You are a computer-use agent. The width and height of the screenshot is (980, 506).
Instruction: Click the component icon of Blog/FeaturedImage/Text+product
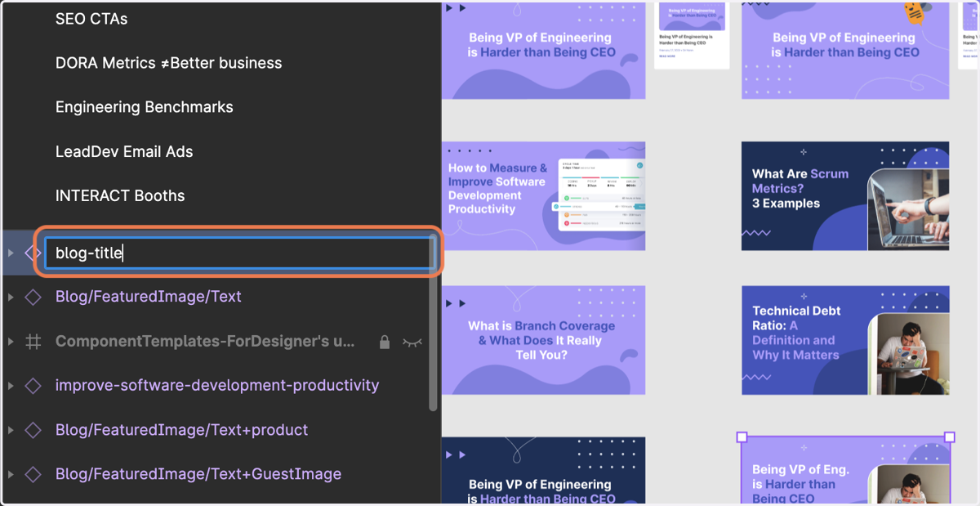(33, 430)
